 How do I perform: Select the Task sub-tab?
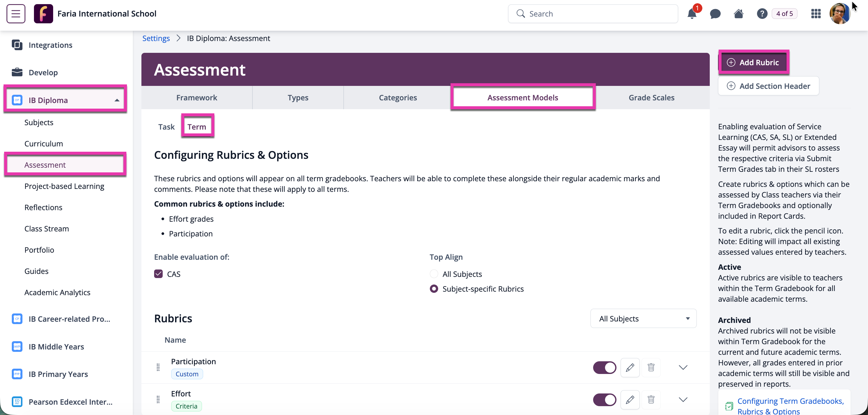click(x=167, y=127)
